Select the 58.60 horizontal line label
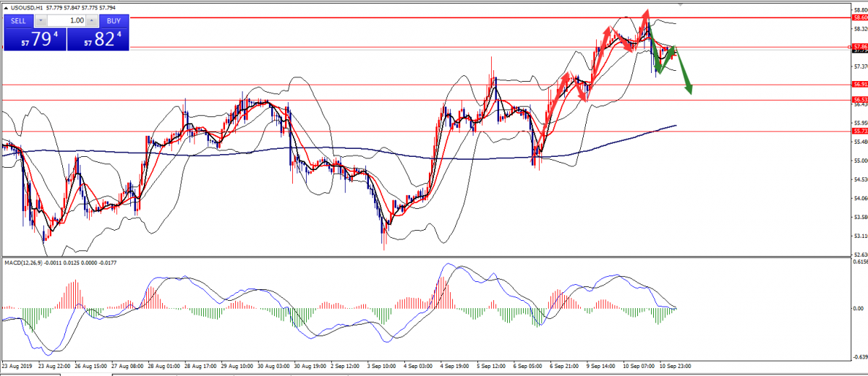Screen dimensions: 868x376 click(x=859, y=17)
